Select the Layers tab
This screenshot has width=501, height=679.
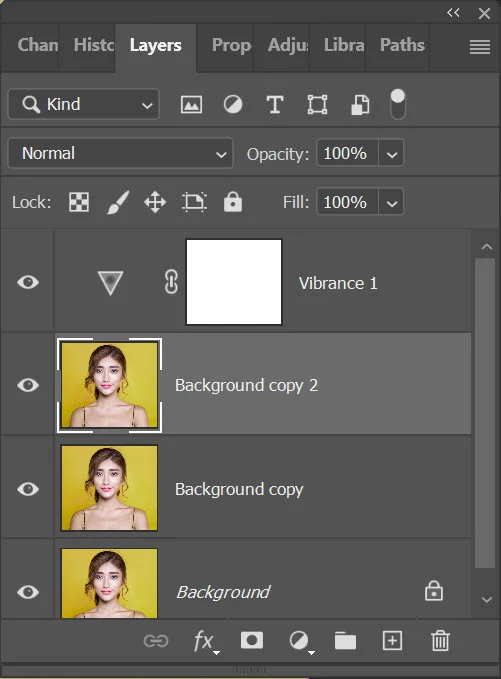(x=155, y=45)
